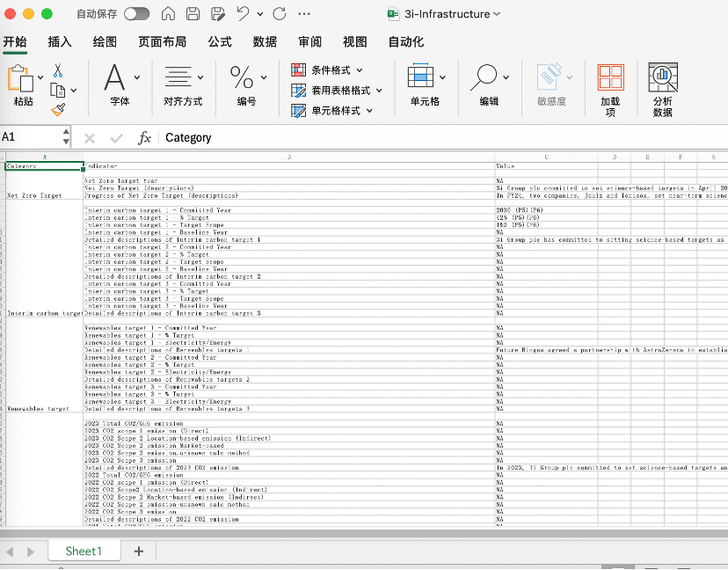Open the 编辑 editing magnifier group
728x570 pixels.
point(489,84)
